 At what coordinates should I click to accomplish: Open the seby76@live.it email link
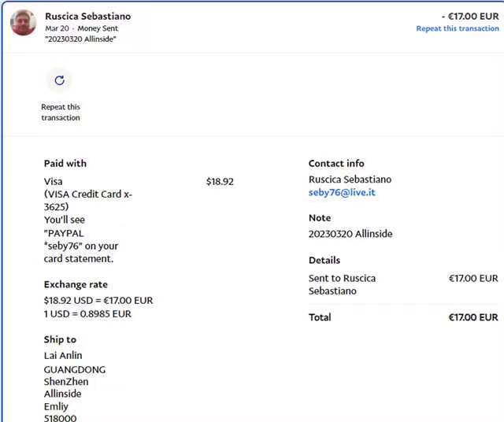342,192
